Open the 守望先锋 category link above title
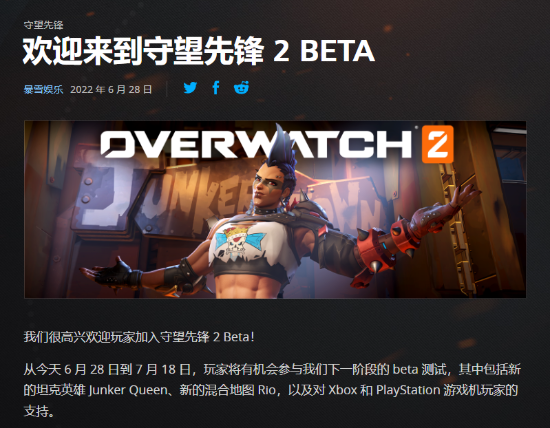The width and height of the screenshot is (550, 428). coord(43,25)
